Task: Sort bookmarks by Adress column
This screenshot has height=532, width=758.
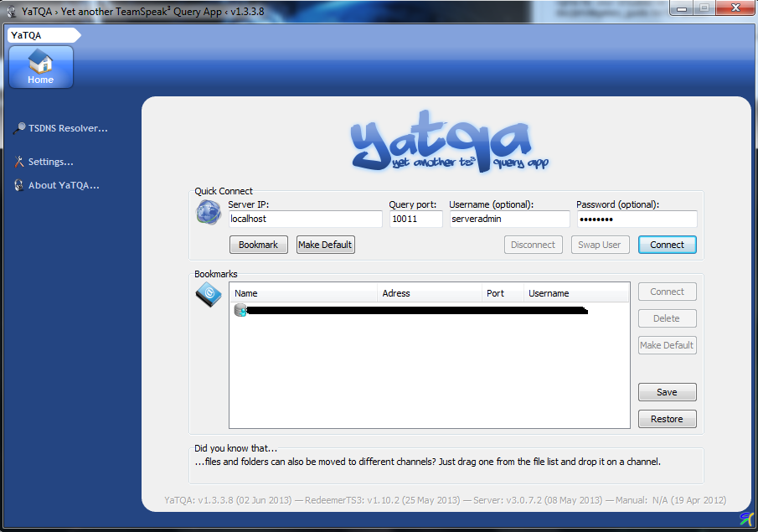Action: click(x=430, y=293)
